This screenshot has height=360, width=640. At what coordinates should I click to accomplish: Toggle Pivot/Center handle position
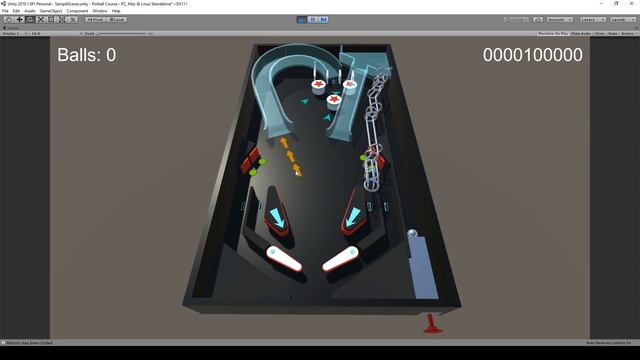click(95, 20)
